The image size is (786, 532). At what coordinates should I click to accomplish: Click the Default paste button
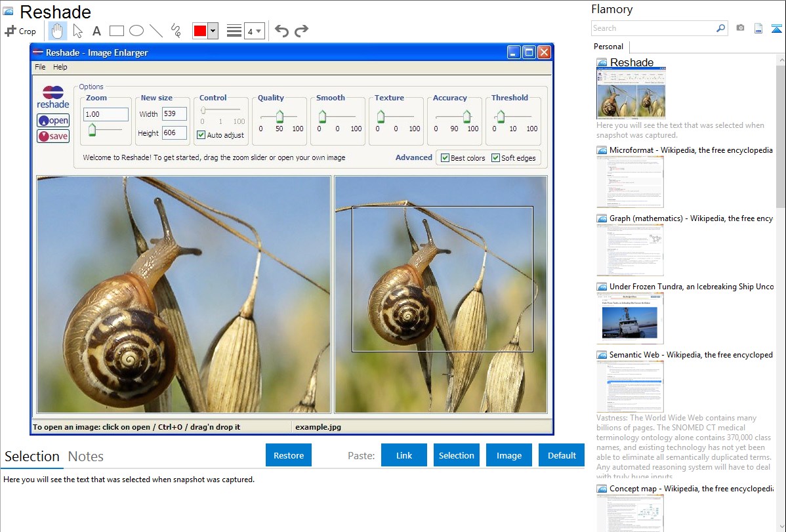click(x=562, y=455)
